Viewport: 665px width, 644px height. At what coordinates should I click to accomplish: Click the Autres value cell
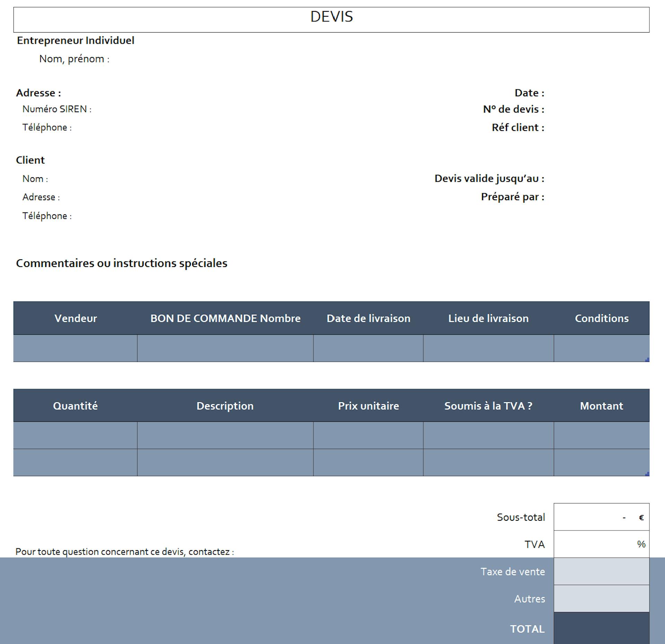[602, 599]
